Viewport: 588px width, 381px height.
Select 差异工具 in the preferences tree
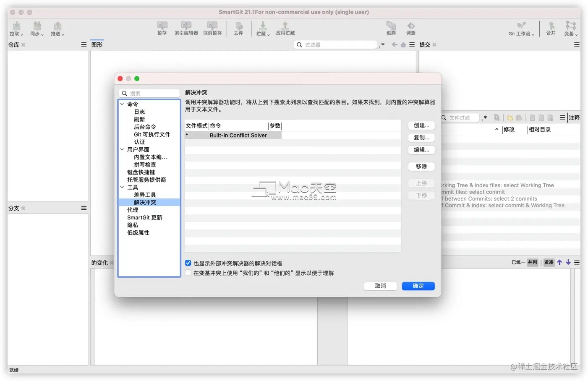(x=145, y=195)
